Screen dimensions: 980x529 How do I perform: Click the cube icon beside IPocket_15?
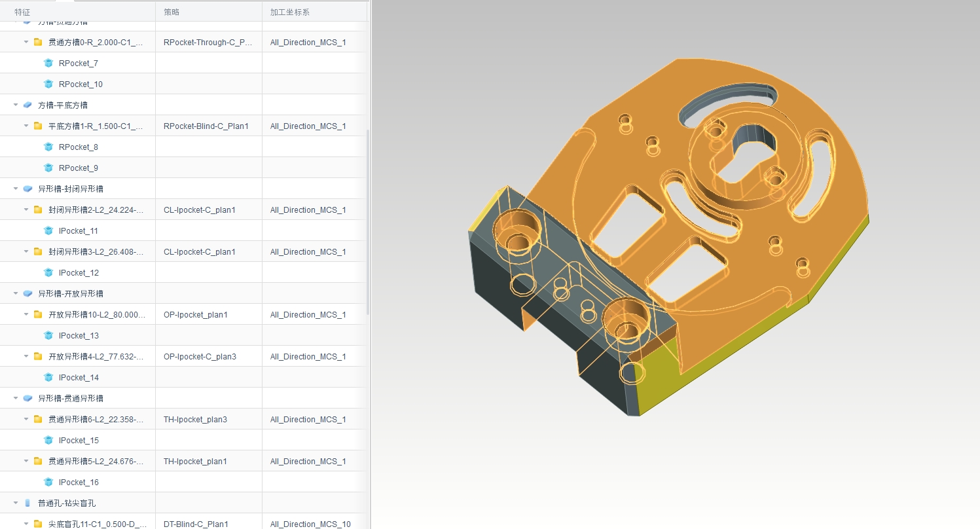(48, 440)
